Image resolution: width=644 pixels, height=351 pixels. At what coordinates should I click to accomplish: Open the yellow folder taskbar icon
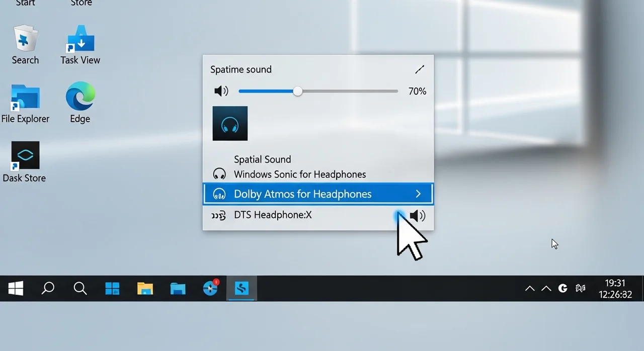click(145, 289)
